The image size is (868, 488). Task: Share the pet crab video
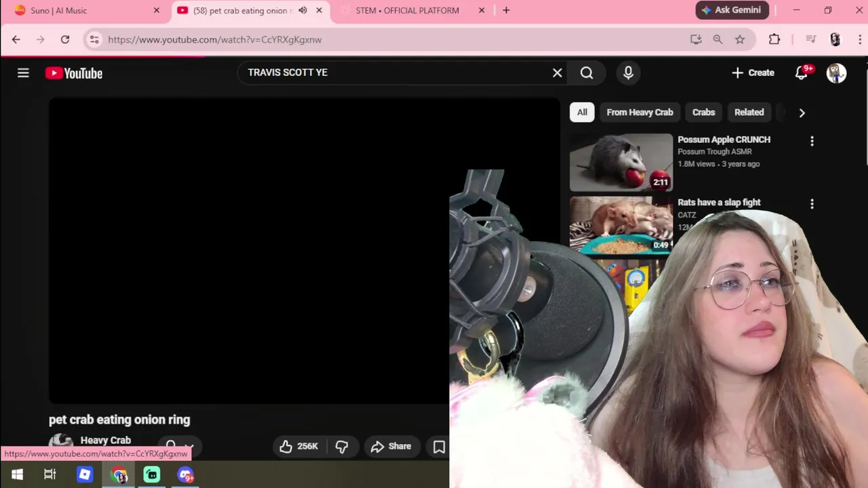(391, 446)
